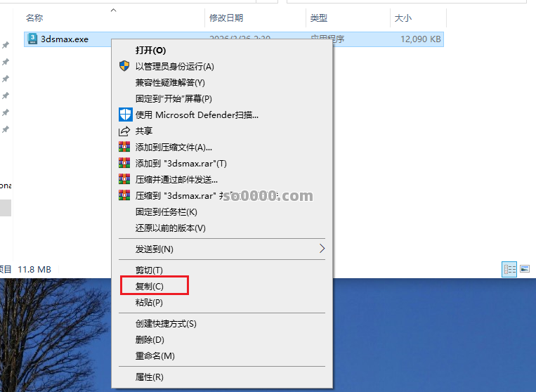Screen dimensions: 536x392
Task: Click the administrator shield icon
Action: pyautogui.click(x=124, y=66)
